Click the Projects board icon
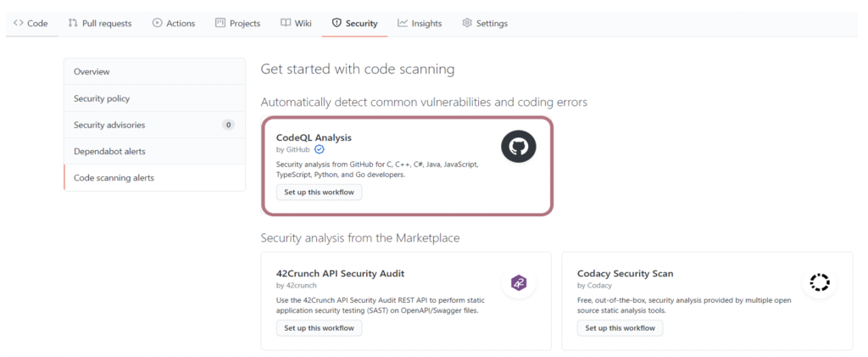 [220, 23]
